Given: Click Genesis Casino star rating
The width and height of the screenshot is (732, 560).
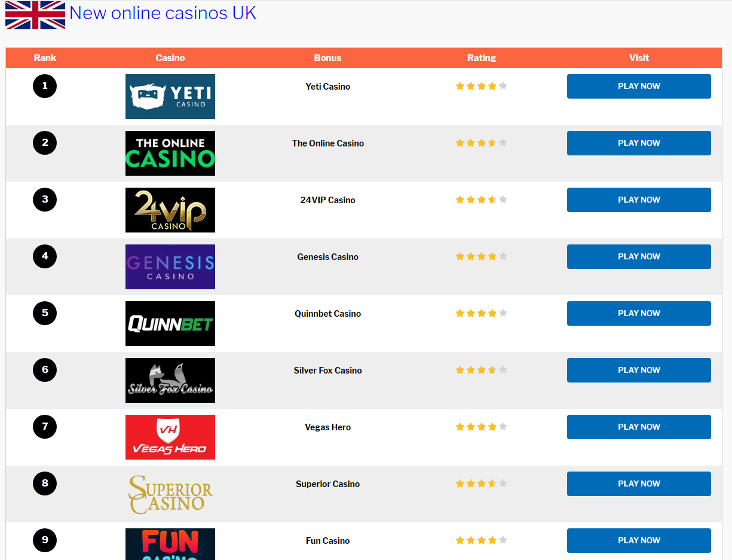Looking at the screenshot, I should click(482, 256).
